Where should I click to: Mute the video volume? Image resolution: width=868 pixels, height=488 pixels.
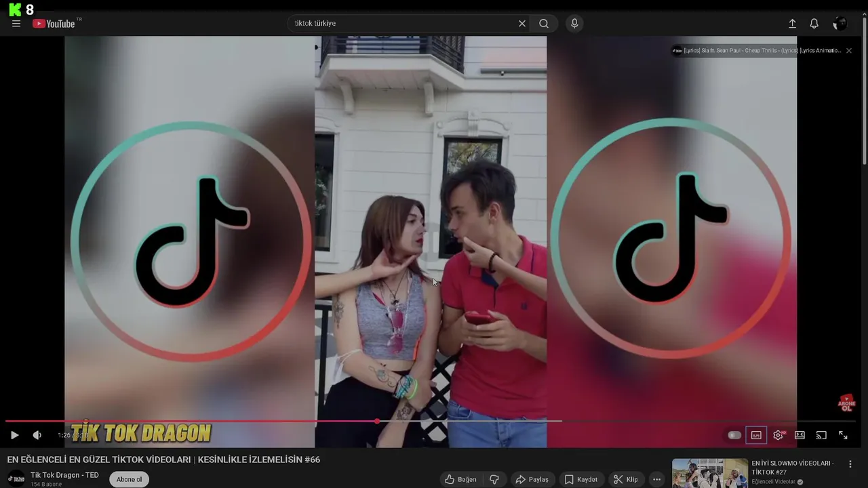click(x=37, y=435)
